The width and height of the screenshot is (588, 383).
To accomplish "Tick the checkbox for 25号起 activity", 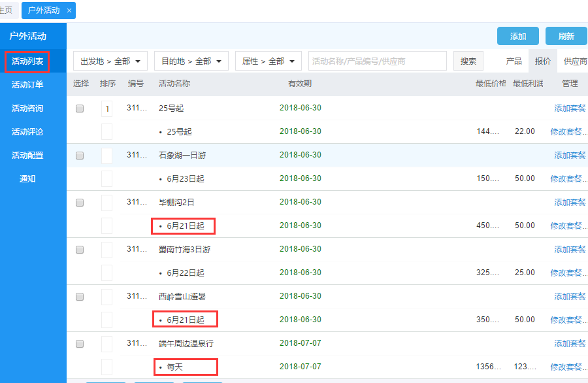I will point(80,108).
